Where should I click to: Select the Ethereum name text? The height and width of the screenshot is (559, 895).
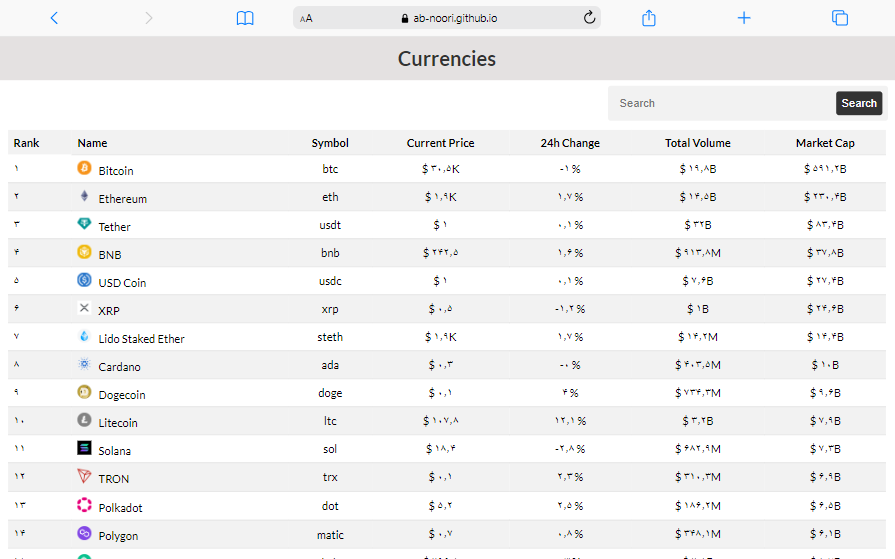point(123,199)
